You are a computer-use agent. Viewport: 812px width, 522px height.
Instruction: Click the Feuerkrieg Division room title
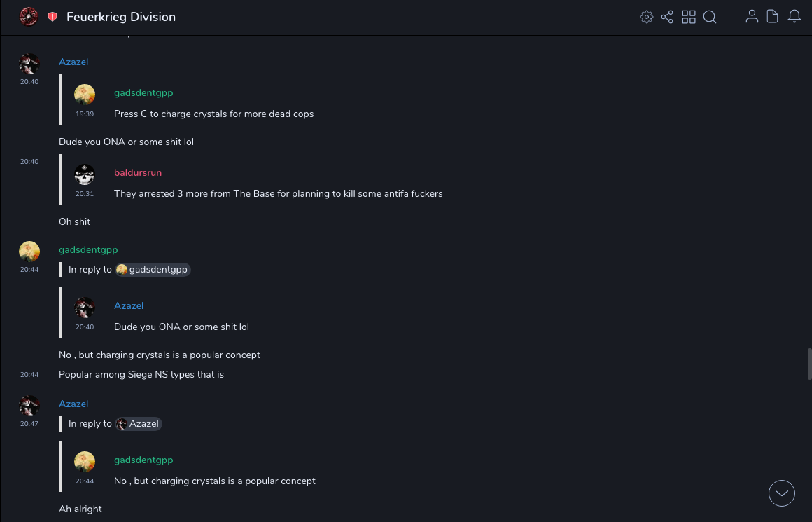point(121,17)
